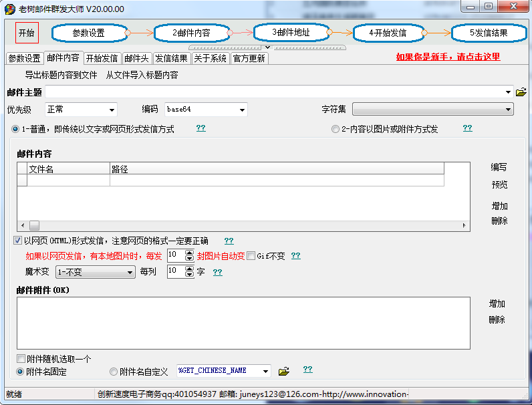Screen dimensions: 532x405
Task: Click 从文件导入标题内容
Action: tap(142, 75)
